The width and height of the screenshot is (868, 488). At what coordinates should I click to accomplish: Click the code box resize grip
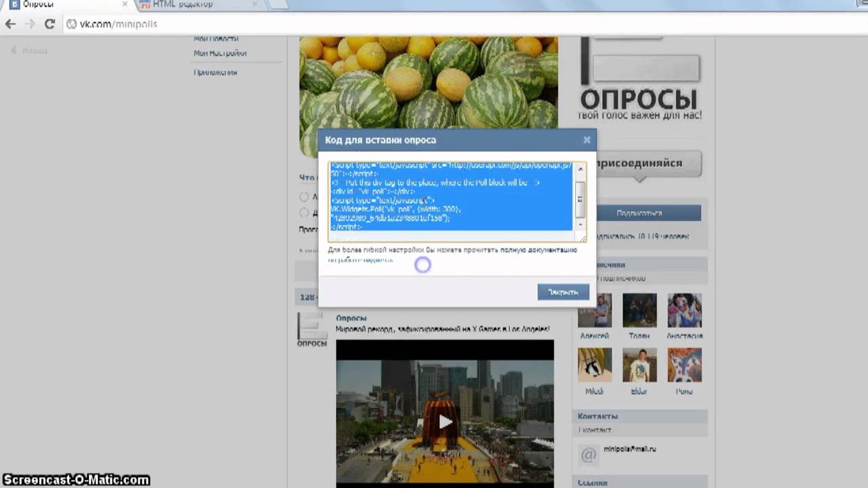click(583, 239)
